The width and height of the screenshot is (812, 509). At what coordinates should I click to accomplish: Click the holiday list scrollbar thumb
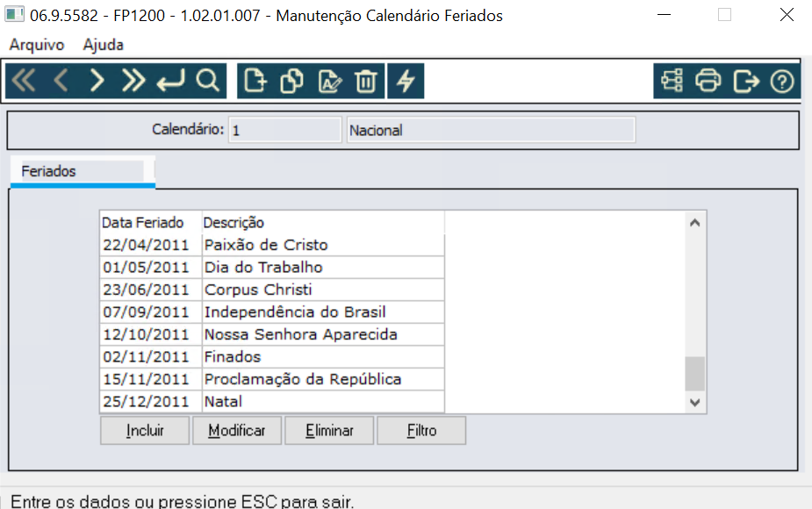[695, 373]
